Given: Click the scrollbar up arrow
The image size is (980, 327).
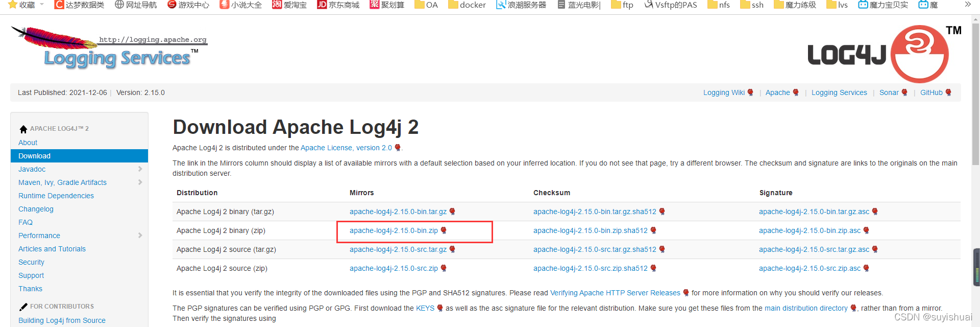Looking at the screenshot, I should coord(976,19).
